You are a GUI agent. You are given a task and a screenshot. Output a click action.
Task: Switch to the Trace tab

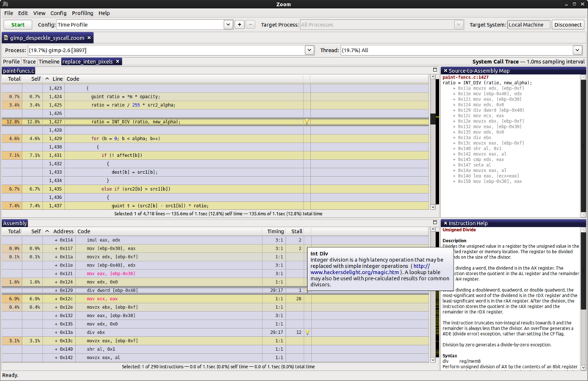(x=29, y=62)
